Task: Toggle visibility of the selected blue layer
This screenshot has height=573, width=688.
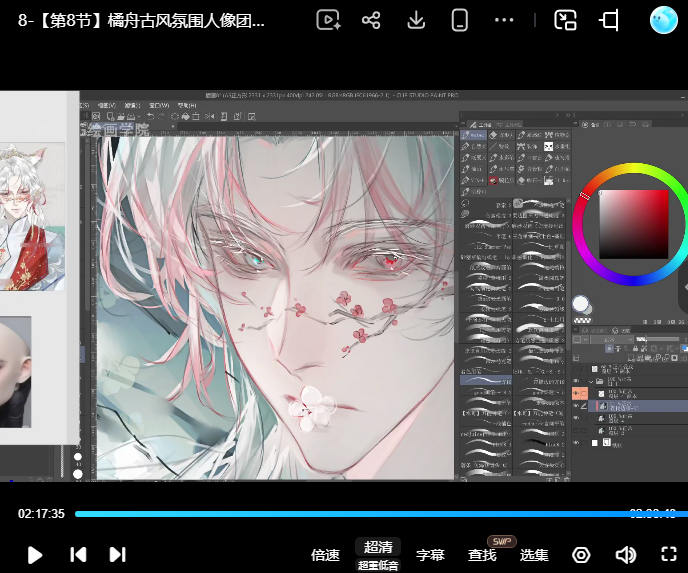Action: 577,406
